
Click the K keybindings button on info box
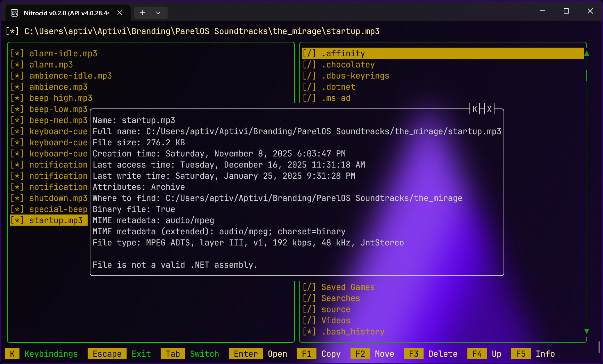475,109
